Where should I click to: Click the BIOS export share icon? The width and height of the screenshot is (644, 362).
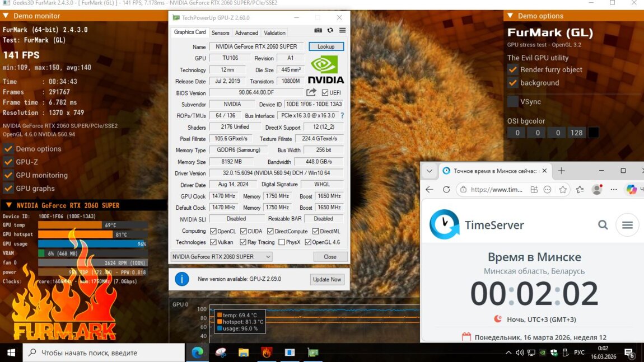pos(311,93)
